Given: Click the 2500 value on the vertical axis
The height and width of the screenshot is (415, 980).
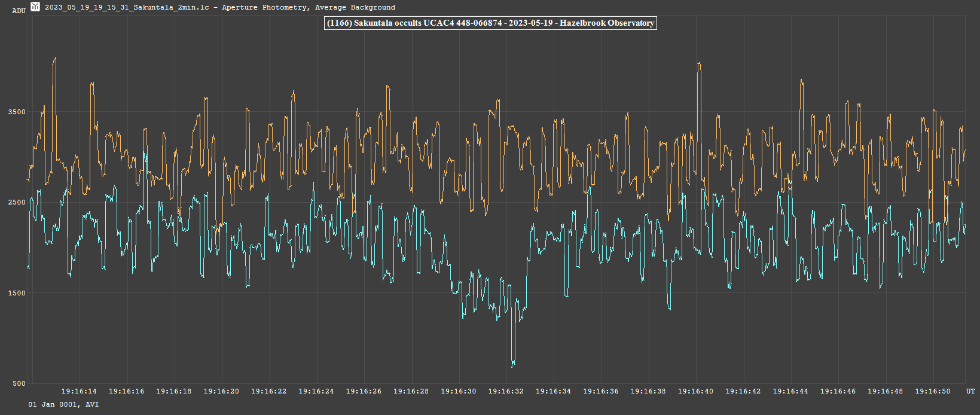Looking at the screenshot, I should [x=17, y=202].
